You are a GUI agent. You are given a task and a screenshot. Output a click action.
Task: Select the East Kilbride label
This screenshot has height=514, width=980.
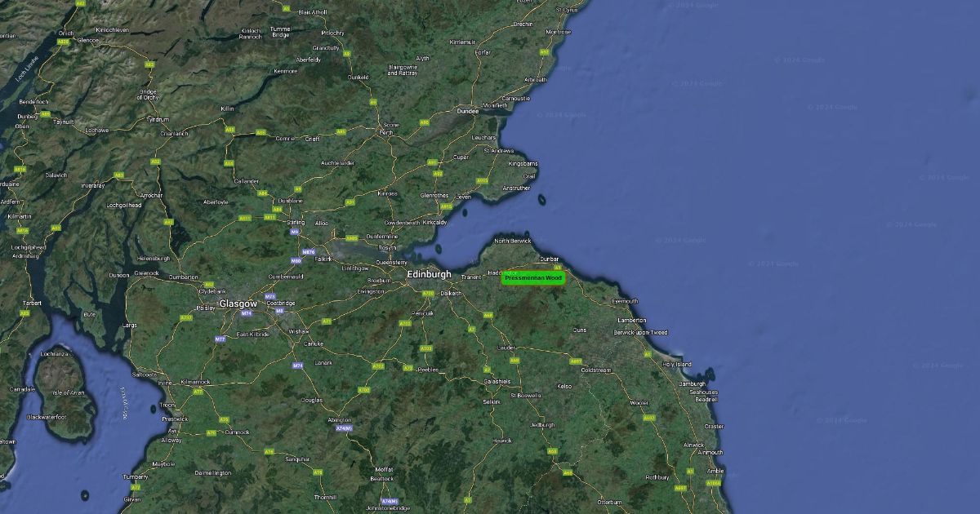click(x=253, y=335)
